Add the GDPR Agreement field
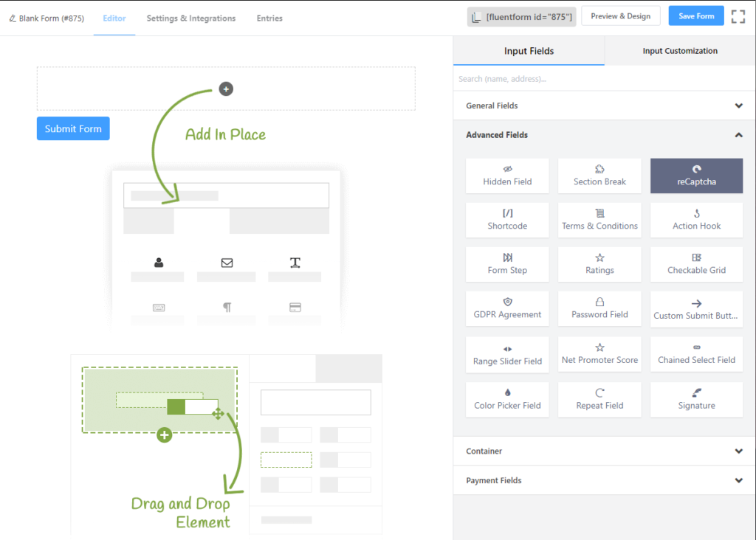This screenshot has height=540, width=756. [507, 308]
